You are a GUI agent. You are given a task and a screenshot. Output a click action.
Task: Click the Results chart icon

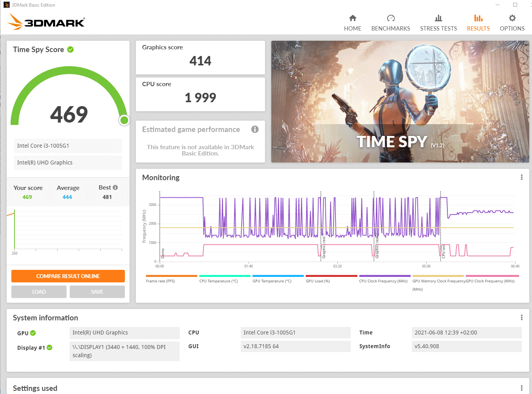point(478,18)
